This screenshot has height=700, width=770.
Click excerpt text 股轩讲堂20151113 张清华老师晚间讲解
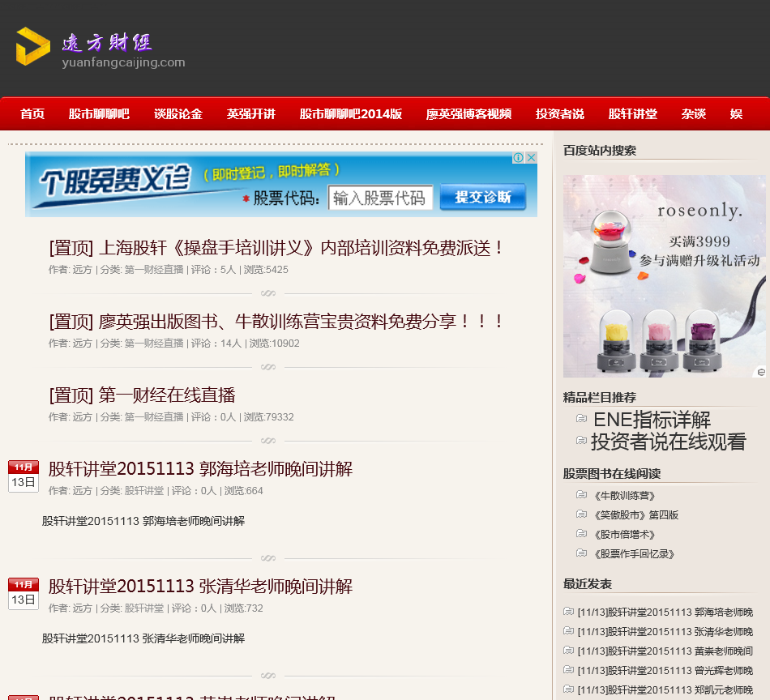pyautogui.click(x=143, y=638)
